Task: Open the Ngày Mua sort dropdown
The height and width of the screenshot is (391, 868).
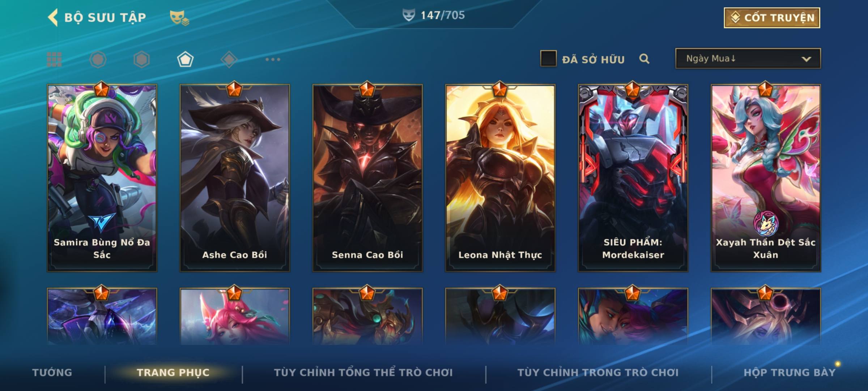Action: click(x=748, y=58)
